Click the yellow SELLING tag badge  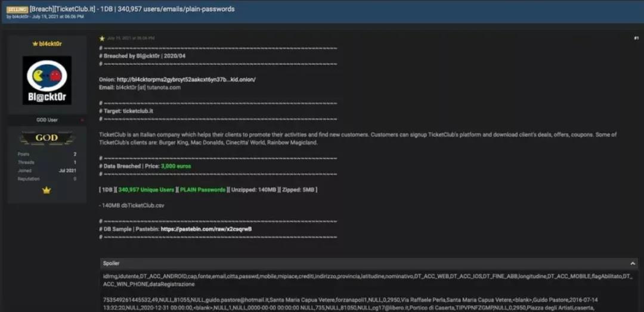(17, 10)
